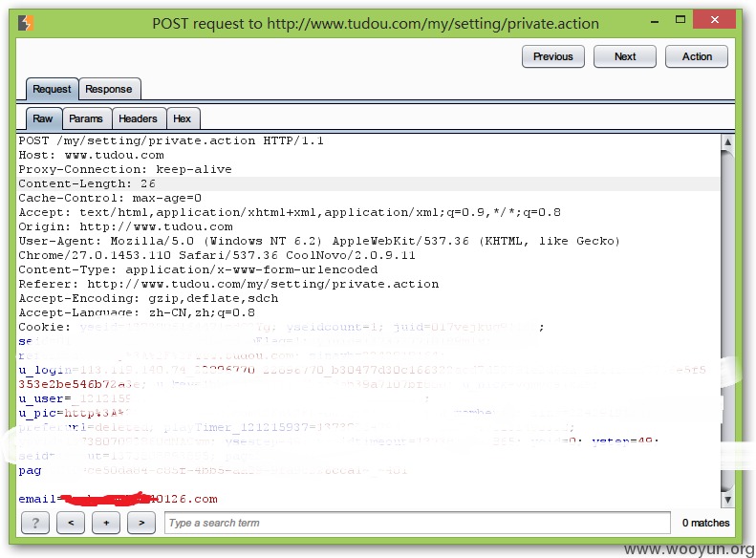Open the Params tab
Screen dimensions: 756x558
pos(86,118)
